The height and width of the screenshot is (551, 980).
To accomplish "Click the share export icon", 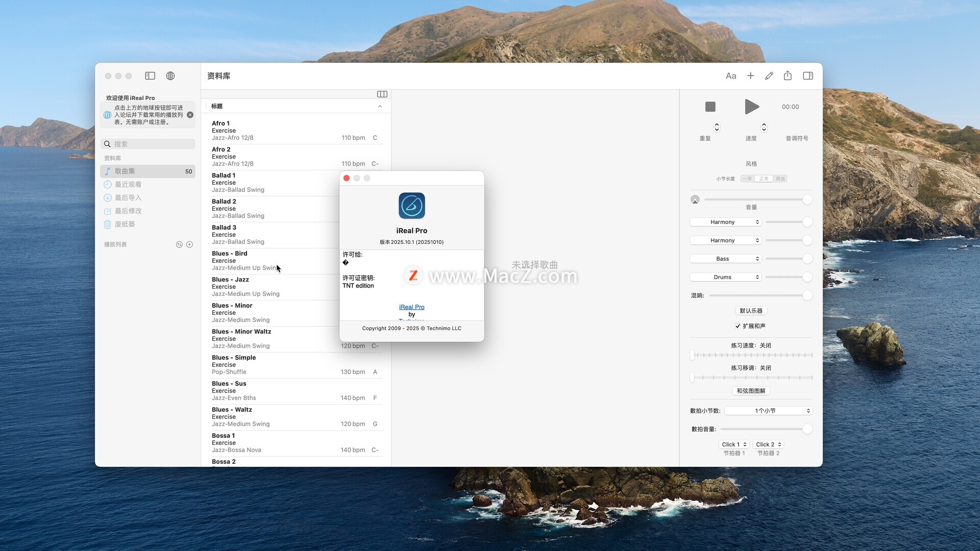I will pos(788,76).
